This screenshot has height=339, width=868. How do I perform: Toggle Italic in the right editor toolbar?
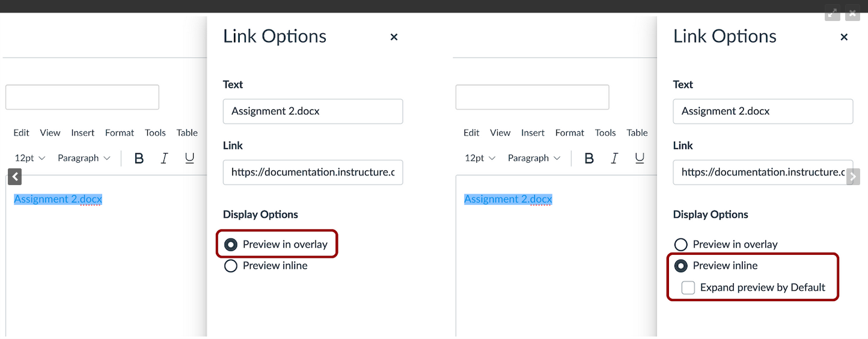point(614,158)
